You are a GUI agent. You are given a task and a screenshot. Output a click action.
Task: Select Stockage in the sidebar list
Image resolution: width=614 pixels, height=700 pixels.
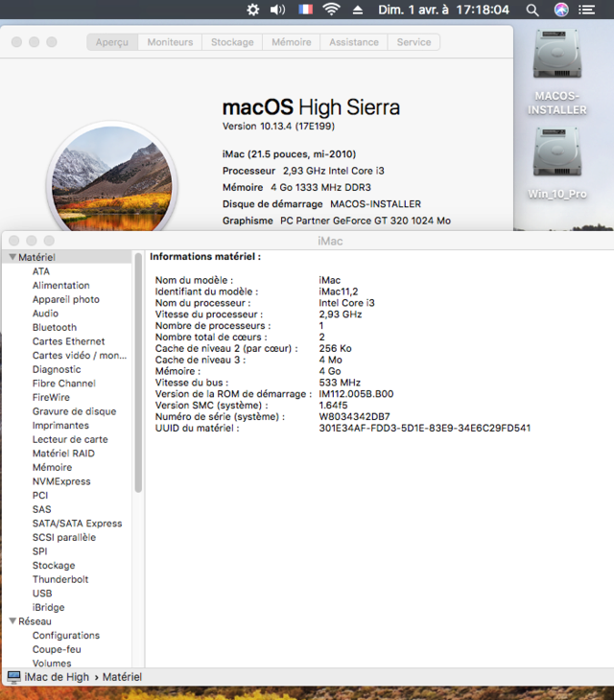tap(54, 566)
